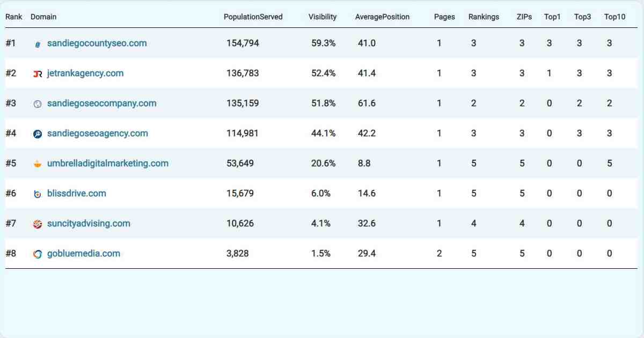Click average position 41.4
This screenshot has width=644, height=338.
point(367,74)
